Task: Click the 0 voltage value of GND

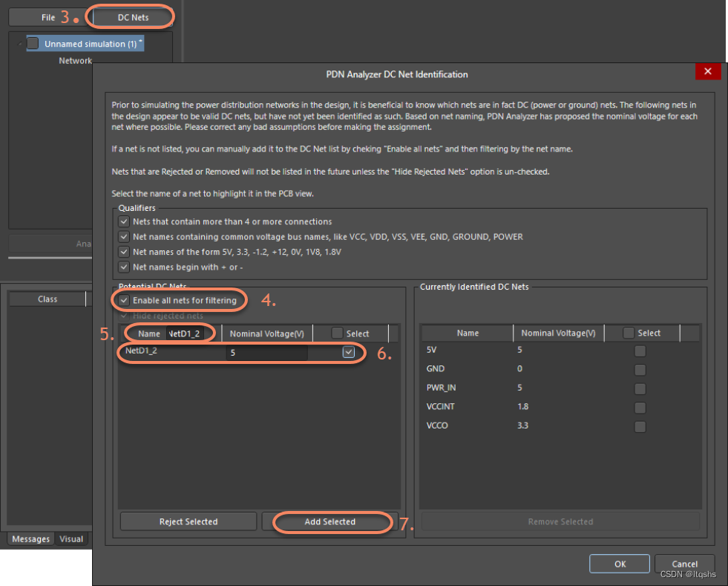Action: point(519,368)
